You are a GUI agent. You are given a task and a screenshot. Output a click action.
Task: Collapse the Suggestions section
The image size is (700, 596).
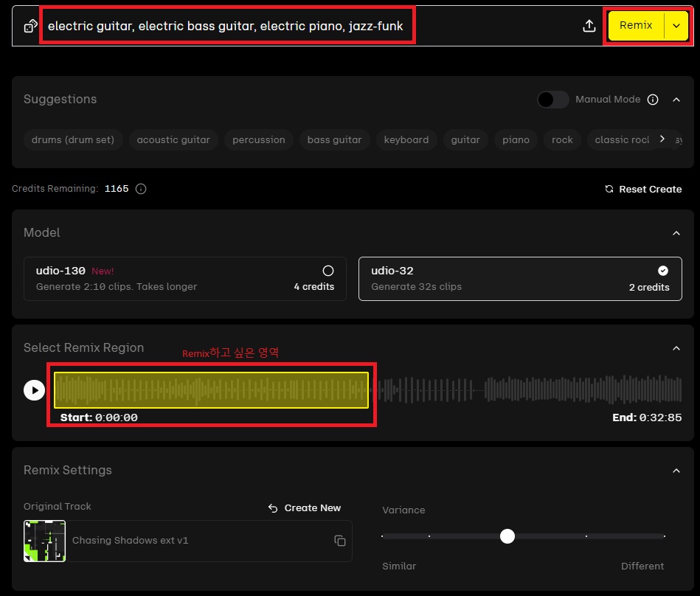(676, 100)
